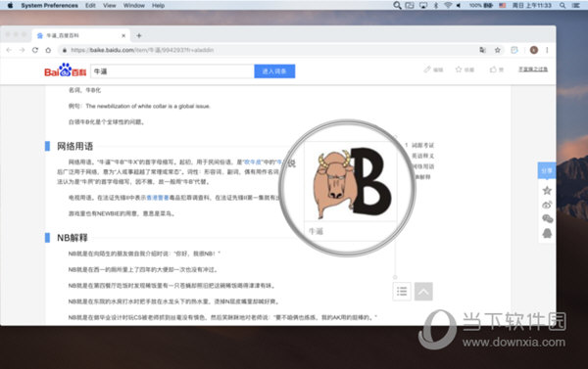Image resolution: width=588 pixels, height=369 pixels.
Task: Share to WeChat via sidebar icon
Action: click(x=547, y=219)
